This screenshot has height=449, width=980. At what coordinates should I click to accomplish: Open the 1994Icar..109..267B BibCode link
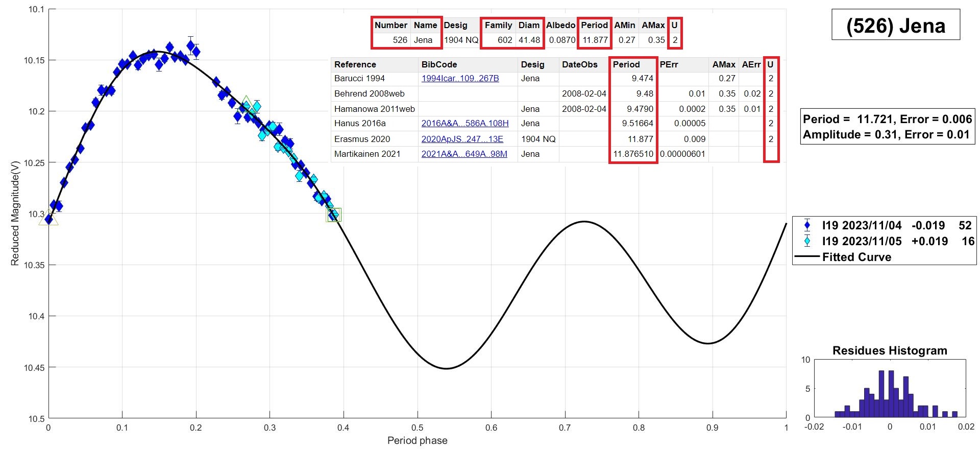(x=460, y=79)
